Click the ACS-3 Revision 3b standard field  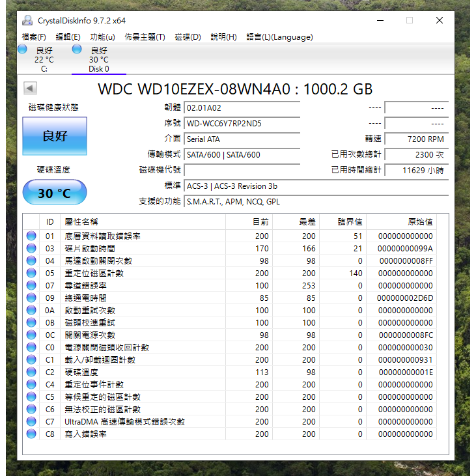(x=316, y=186)
